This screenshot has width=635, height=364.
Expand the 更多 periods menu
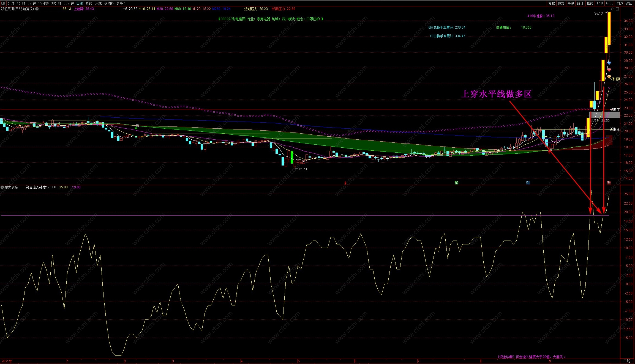coord(121,3)
